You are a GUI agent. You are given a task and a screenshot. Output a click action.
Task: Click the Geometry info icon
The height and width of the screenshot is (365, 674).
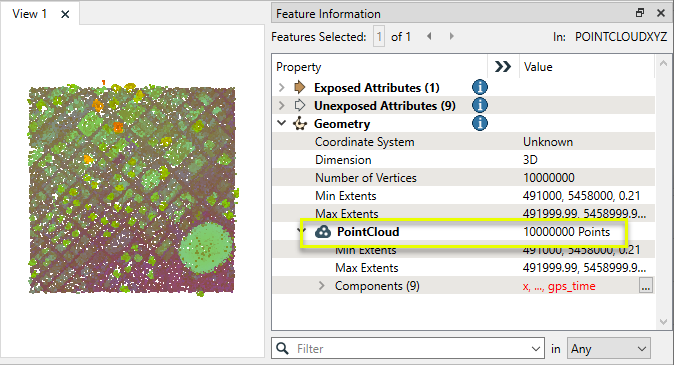pyautogui.click(x=480, y=123)
